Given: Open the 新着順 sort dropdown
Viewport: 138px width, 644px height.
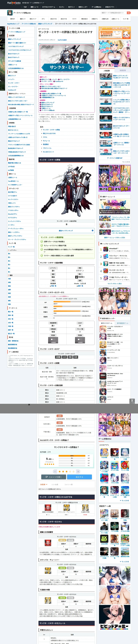Looking at the screenshot, I should pos(44,484).
